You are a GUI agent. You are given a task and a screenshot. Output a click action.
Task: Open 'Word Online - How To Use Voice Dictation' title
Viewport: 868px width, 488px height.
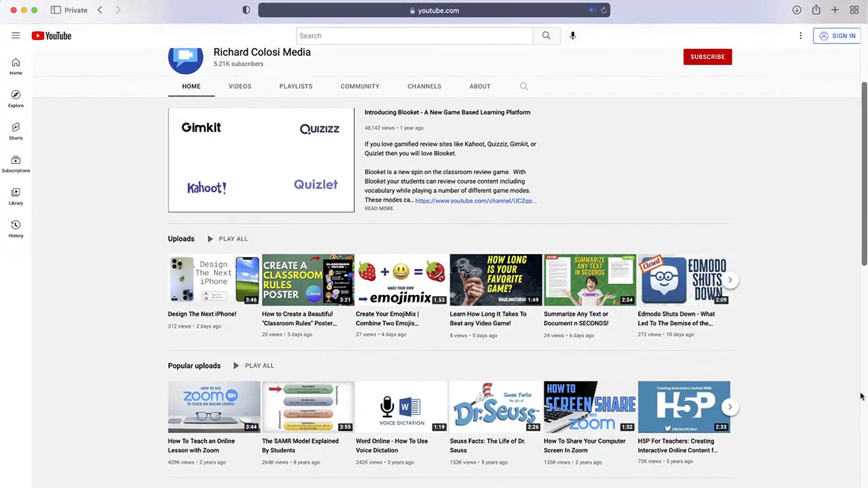click(392, 446)
